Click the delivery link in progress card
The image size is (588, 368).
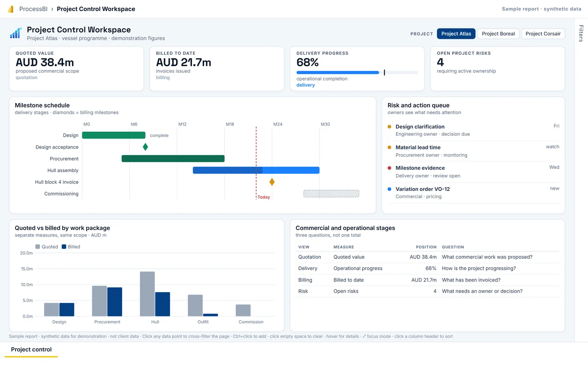click(305, 85)
